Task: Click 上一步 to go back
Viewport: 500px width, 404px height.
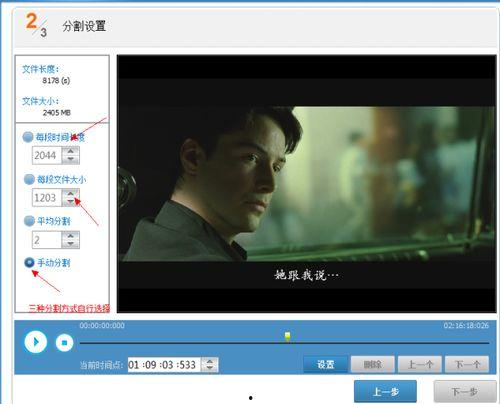Action: pyautogui.click(x=385, y=391)
